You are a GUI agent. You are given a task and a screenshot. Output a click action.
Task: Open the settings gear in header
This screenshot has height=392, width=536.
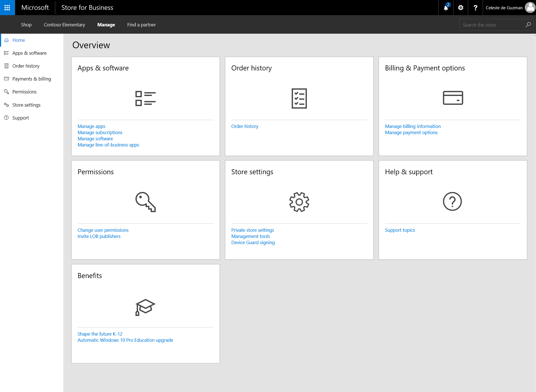pyautogui.click(x=461, y=8)
